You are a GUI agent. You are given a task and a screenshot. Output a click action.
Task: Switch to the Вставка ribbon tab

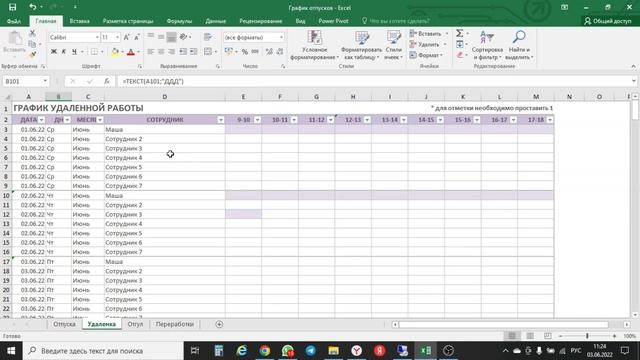coord(80,21)
